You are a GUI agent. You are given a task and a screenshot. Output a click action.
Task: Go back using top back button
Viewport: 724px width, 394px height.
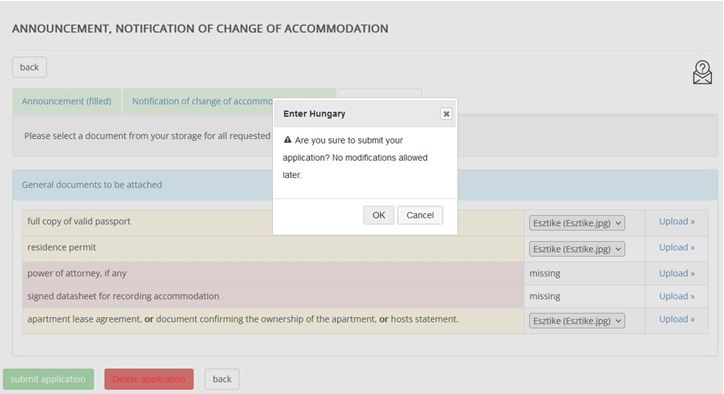coord(30,67)
